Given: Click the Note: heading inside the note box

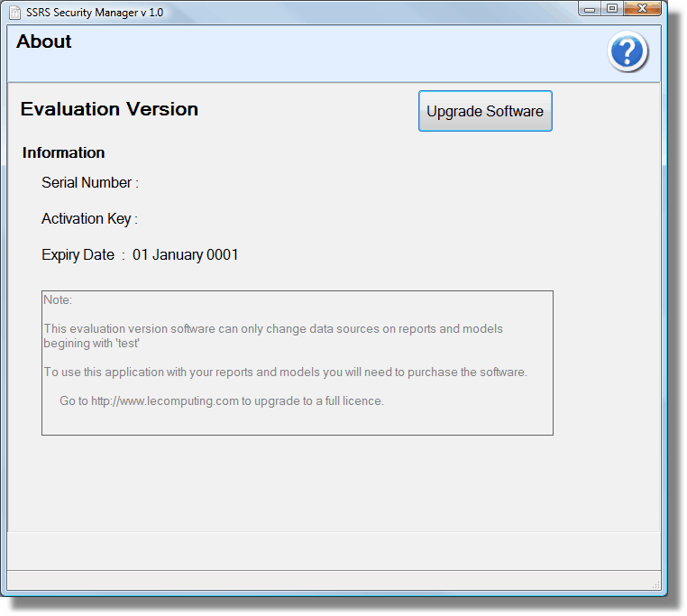Looking at the screenshot, I should pyautogui.click(x=58, y=300).
